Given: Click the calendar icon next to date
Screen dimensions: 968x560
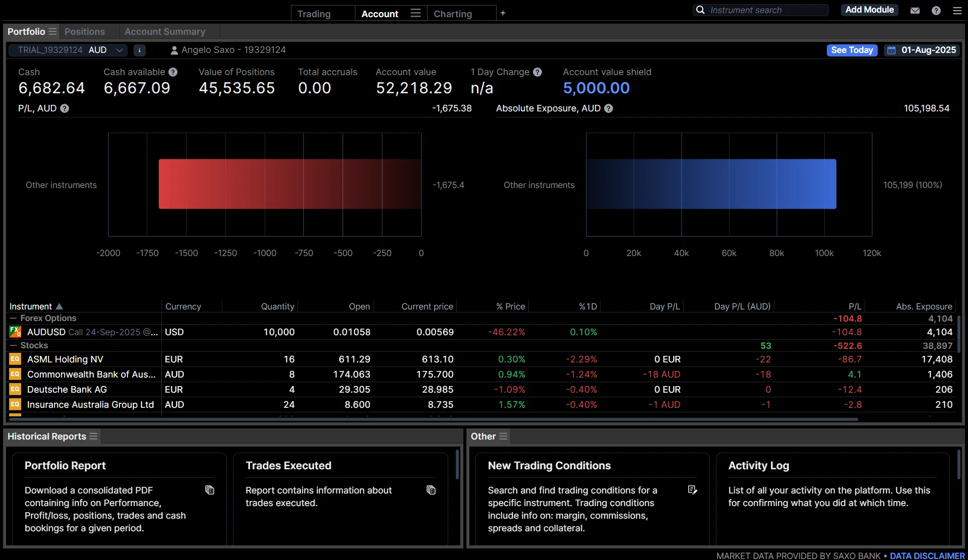Looking at the screenshot, I should pos(891,50).
